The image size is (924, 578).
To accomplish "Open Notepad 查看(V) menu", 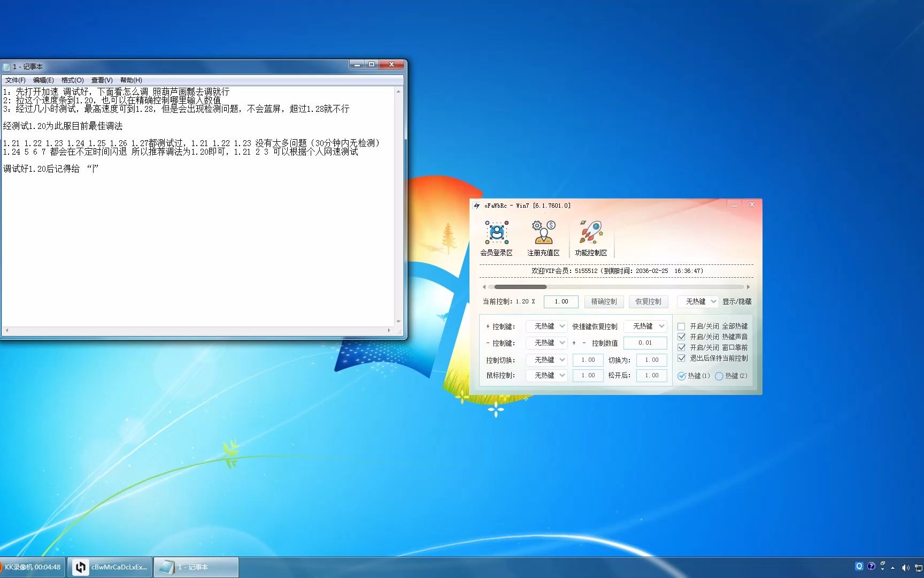I will point(102,80).
